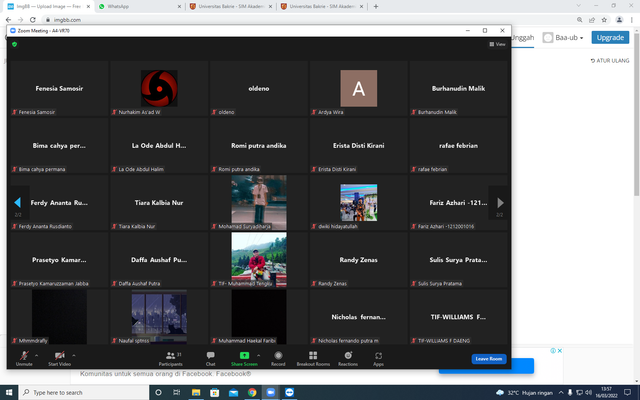Open Task View in taskbar
The width and height of the screenshot is (640, 400).
[x=177, y=392]
